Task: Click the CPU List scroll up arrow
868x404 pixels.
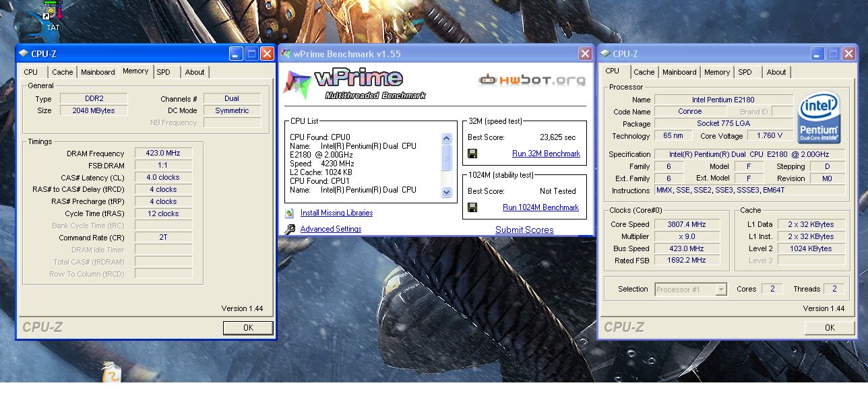Action: click(446, 138)
